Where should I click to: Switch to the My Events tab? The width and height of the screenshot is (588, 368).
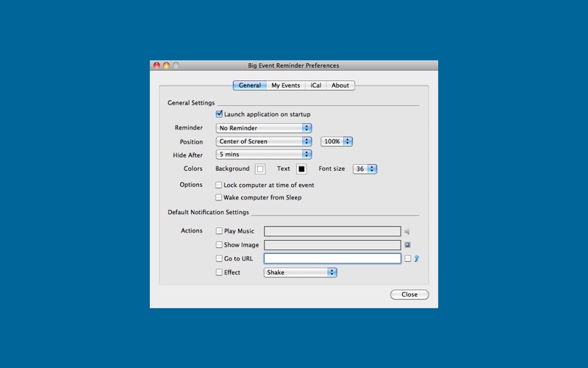pyautogui.click(x=286, y=85)
